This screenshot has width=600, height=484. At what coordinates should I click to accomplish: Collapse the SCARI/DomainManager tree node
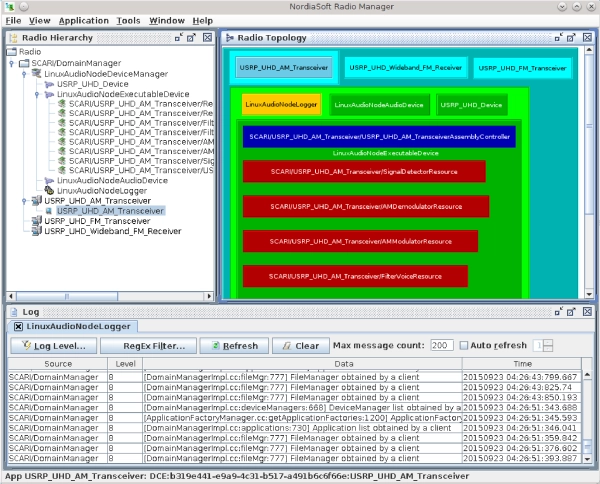click(x=12, y=62)
